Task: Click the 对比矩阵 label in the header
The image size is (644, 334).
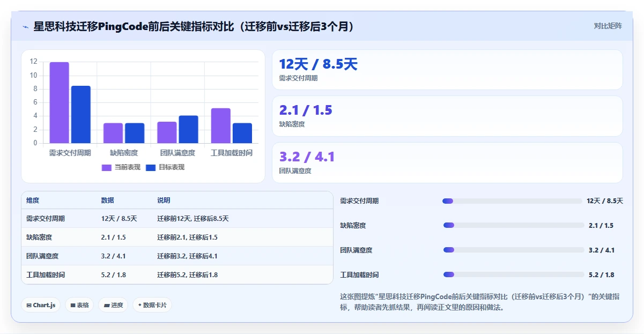Action: [608, 26]
